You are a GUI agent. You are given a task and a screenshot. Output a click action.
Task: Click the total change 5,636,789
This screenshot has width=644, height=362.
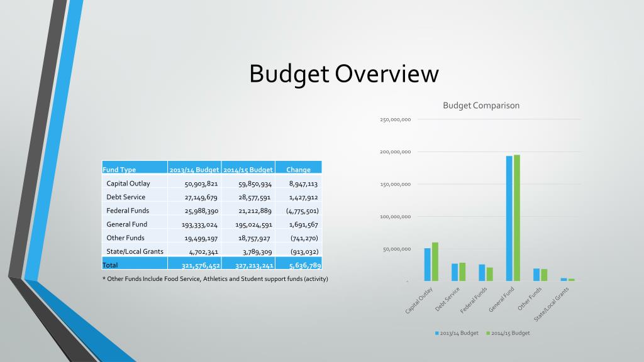[305, 266]
